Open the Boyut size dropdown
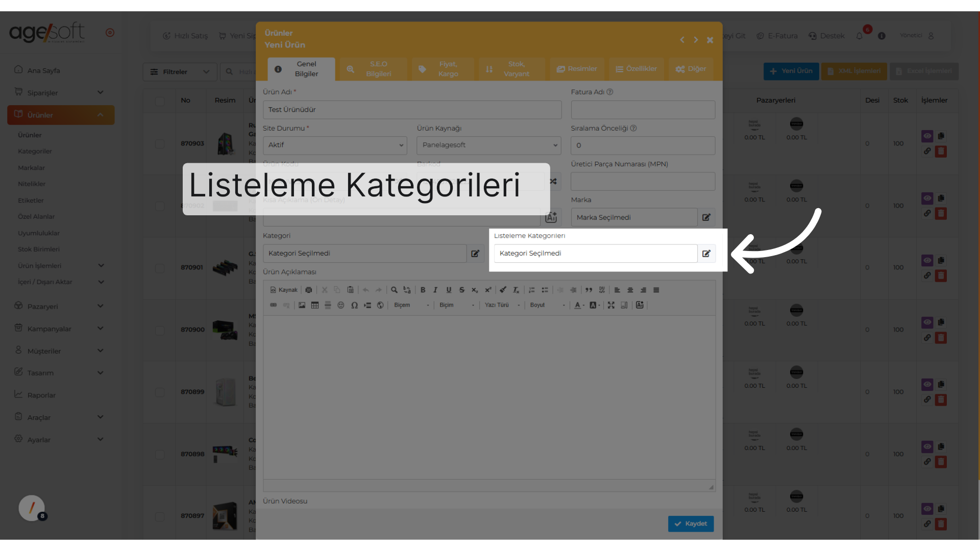The height and width of the screenshot is (551, 980). click(547, 305)
